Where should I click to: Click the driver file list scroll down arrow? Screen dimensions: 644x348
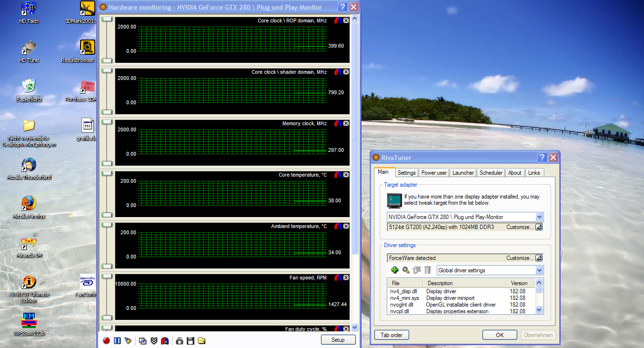pyautogui.click(x=539, y=309)
